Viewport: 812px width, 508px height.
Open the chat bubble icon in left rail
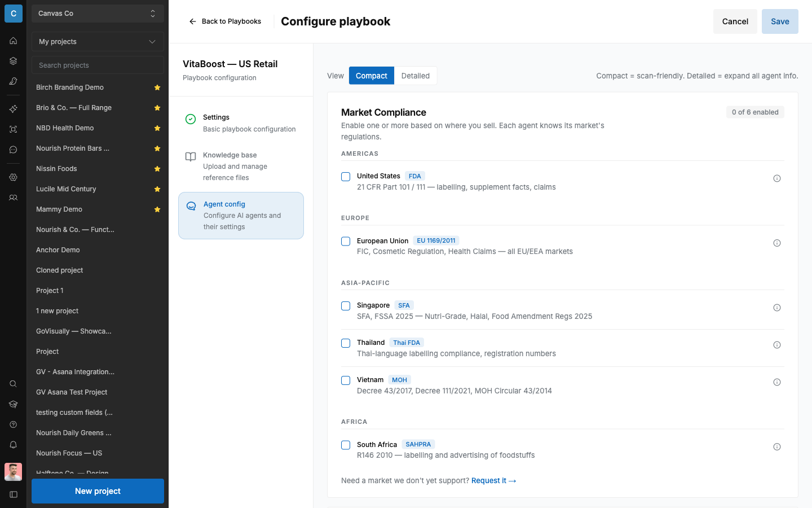tap(13, 150)
